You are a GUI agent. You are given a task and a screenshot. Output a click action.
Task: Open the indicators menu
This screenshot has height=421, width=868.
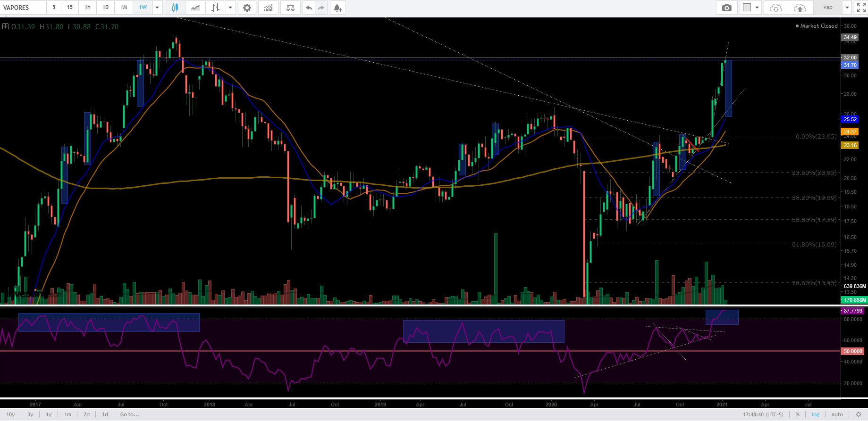tap(268, 8)
